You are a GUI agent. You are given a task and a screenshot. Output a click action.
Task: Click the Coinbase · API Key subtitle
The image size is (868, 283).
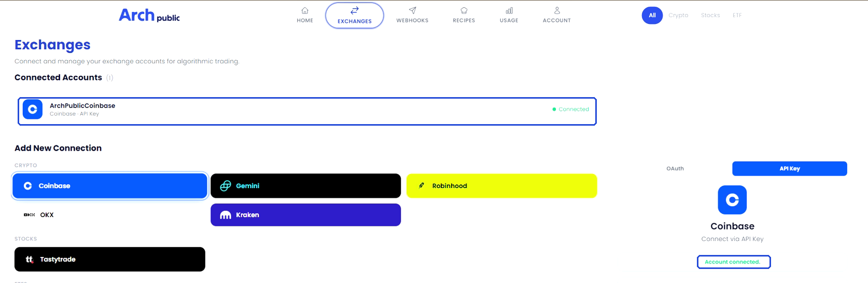point(74,114)
